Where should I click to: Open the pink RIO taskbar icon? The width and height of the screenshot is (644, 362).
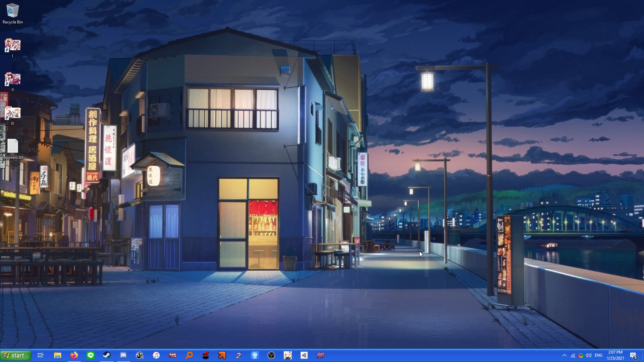pyautogui.click(x=321, y=355)
